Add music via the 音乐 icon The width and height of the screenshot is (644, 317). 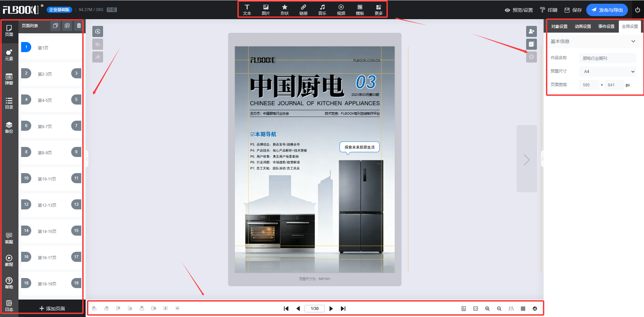tap(322, 9)
